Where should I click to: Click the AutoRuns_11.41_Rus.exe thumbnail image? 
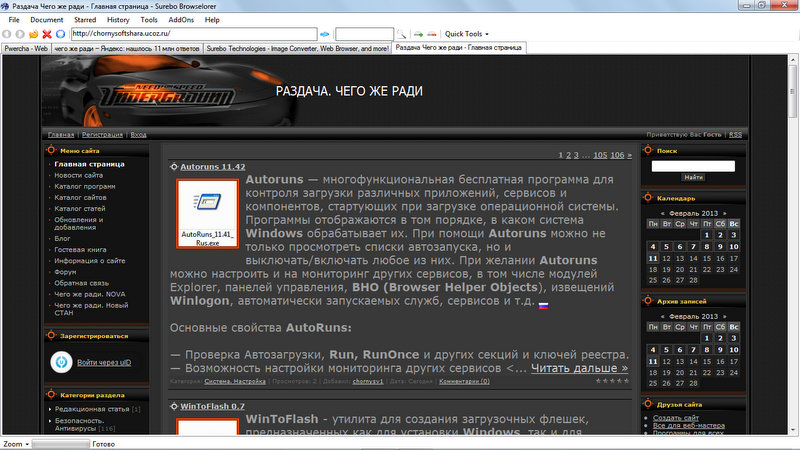(207, 213)
